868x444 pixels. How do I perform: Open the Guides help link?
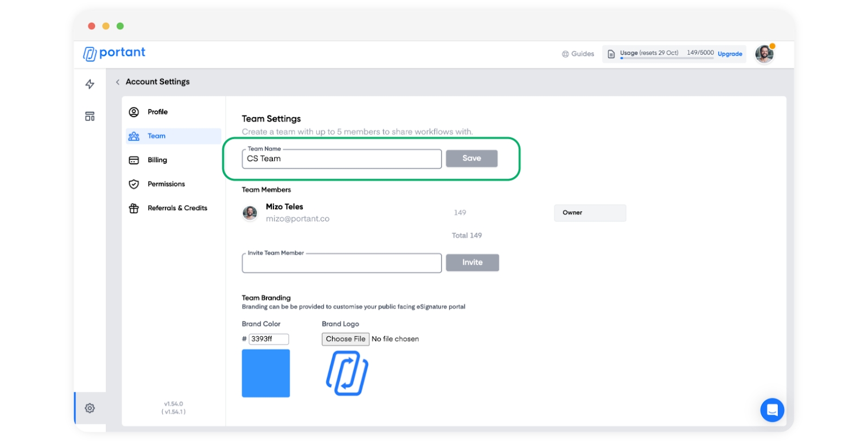click(x=578, y=54)
